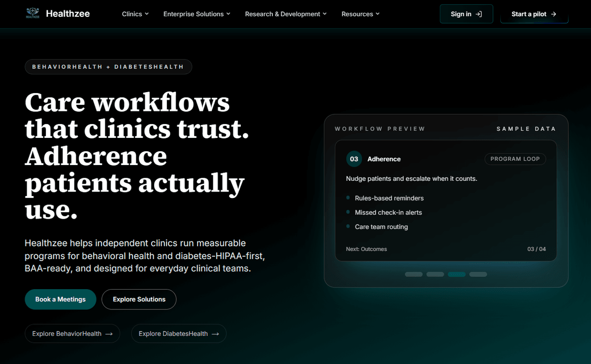This screenshot has height=364, width=591.
Task: Select the fourth workflow slide indicator
Action: pyautogui.click(x=478, y=274)
